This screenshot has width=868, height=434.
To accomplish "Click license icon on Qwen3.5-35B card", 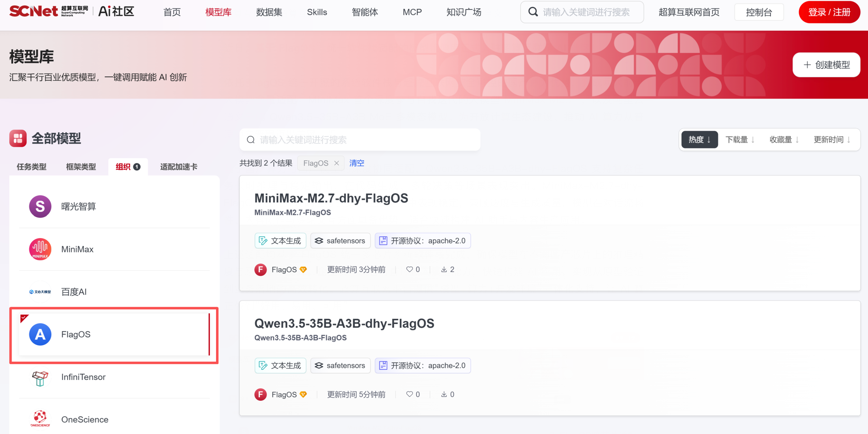I will tap(383, 366).
